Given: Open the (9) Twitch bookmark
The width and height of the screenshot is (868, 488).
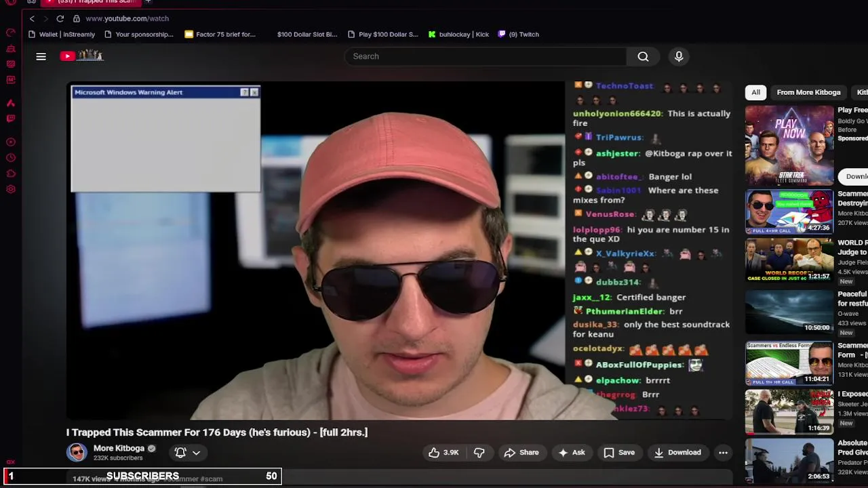Looking at the screenshot, I should (519, 34).
